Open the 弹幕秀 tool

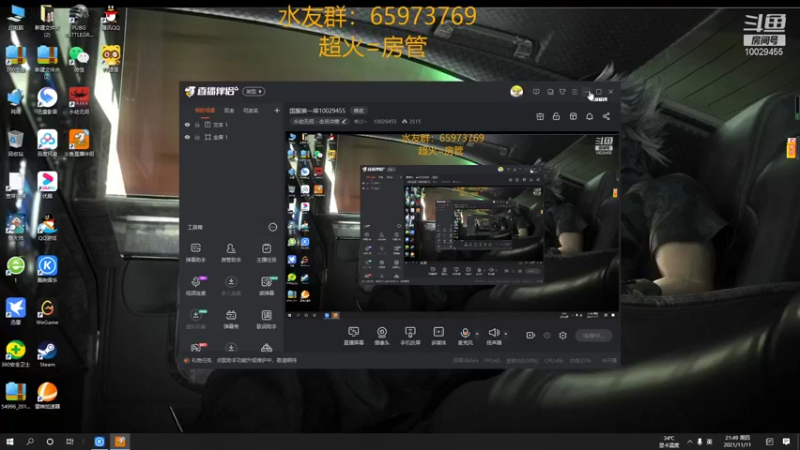tap(231, 319)
